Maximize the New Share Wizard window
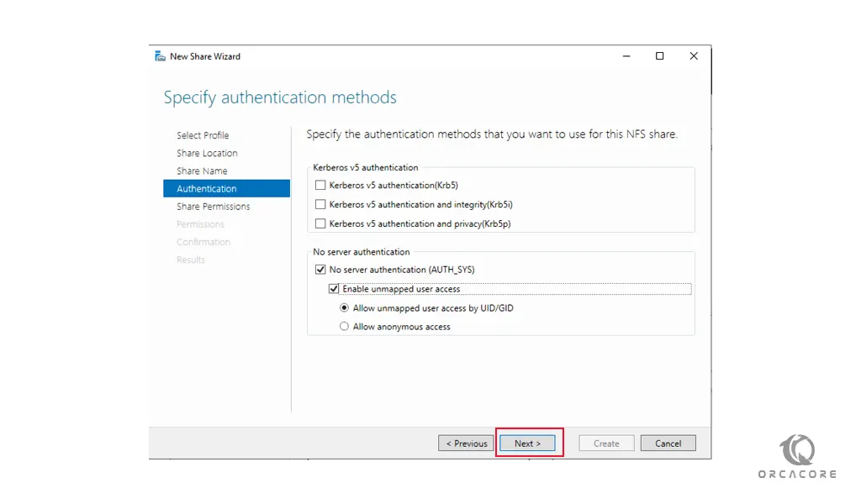The image size is (861, 504). [659, 56]
